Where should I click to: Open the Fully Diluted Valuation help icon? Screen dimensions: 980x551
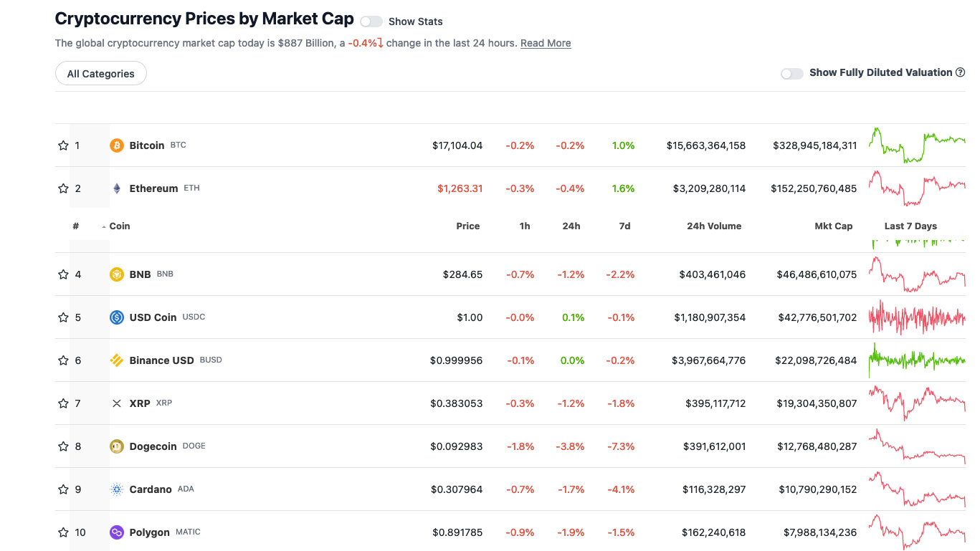tap(961, 72)
